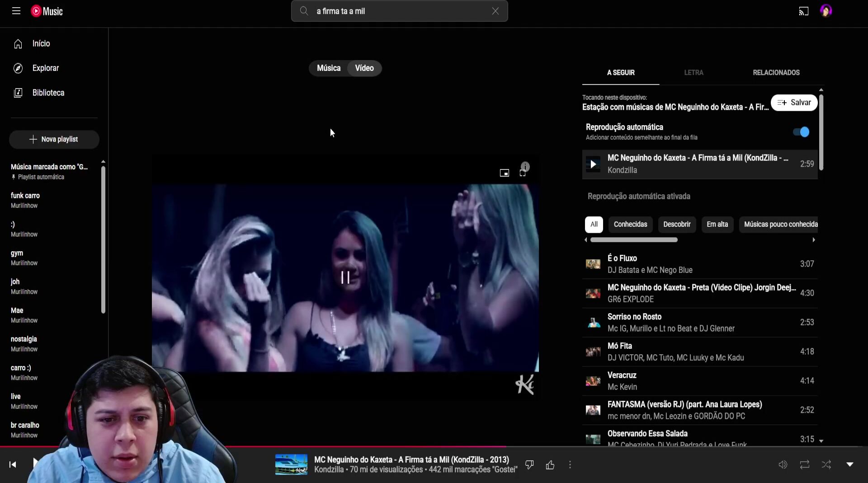
Task: Play current queue item A Firma tá a Mil
Action: [x=700, y=164]
